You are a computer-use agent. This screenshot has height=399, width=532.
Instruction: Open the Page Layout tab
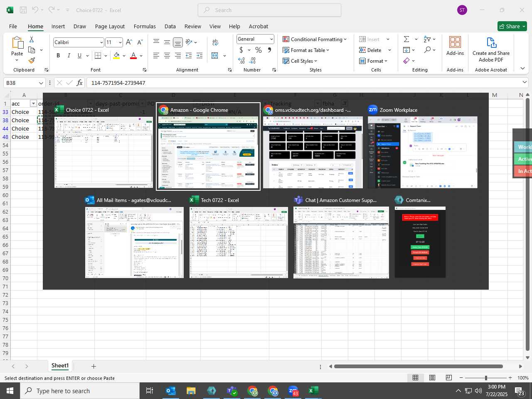[x=110, y=26]
